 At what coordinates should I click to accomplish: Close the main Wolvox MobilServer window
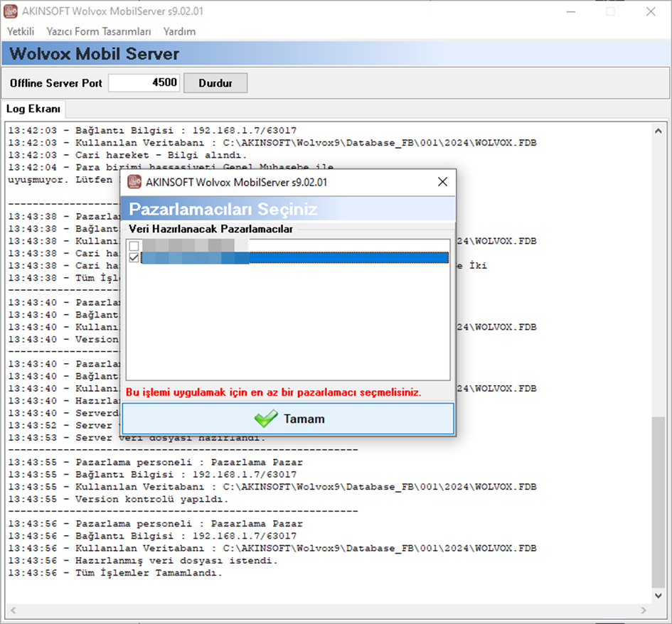coord(651,11)
